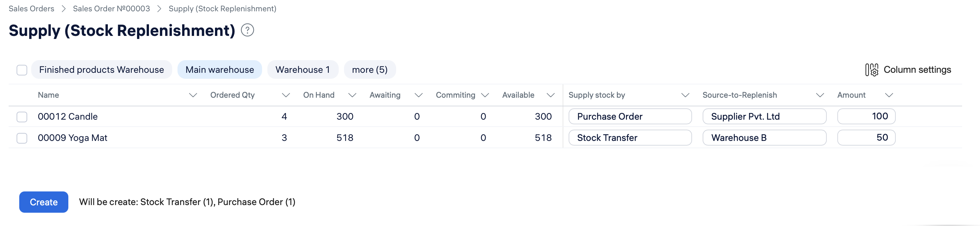This screenshot has height=226, width=980.
Task: Show more (5) warehouses
Action: (370, 70)
